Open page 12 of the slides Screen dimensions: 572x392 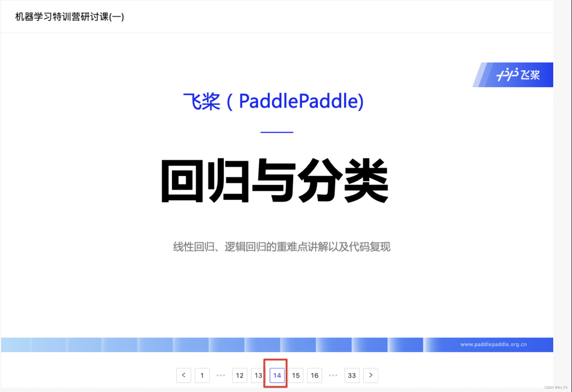coord(240,375)
